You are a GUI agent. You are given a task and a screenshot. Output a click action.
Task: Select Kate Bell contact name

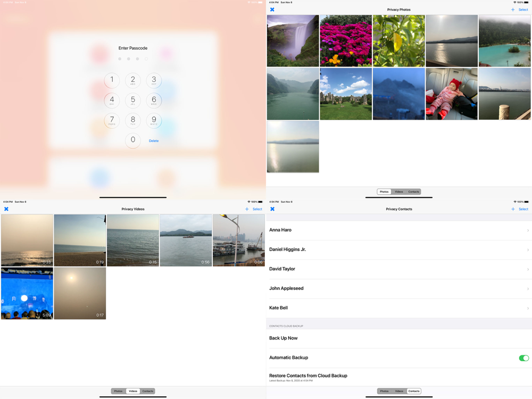coord(278,307)
